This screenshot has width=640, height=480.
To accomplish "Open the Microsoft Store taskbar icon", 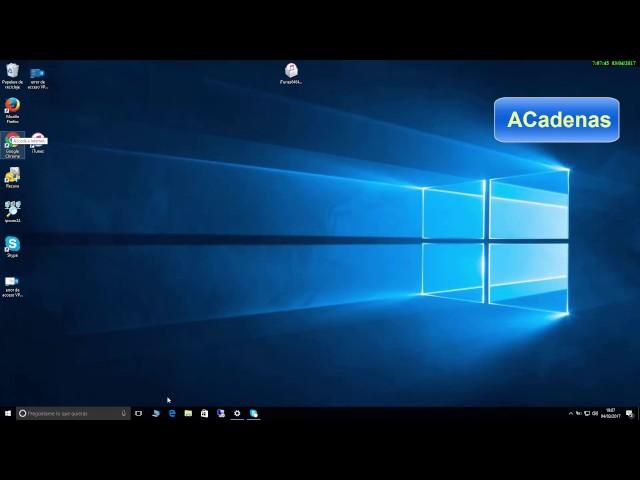I will pos(204,413).
